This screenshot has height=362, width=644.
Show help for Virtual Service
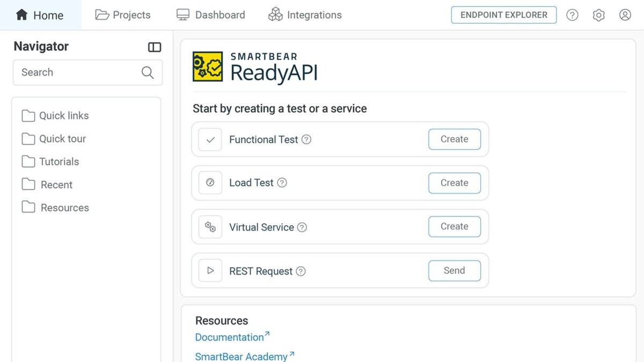[x=302, y=227]
